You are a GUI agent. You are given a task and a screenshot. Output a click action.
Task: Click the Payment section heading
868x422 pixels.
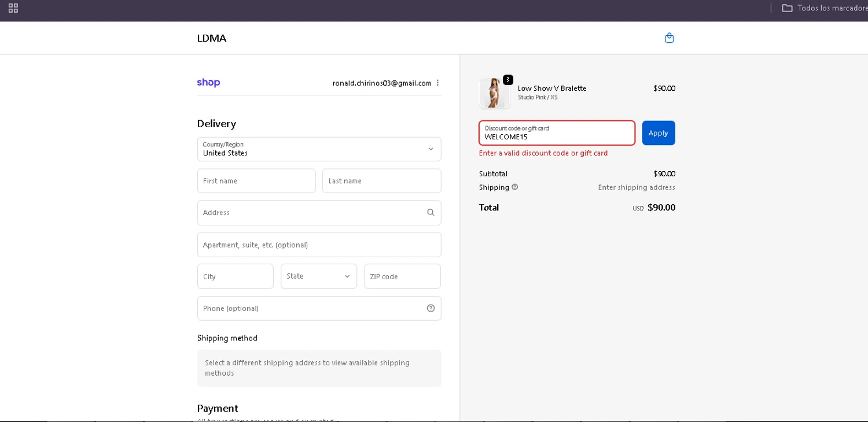[218, 408]
